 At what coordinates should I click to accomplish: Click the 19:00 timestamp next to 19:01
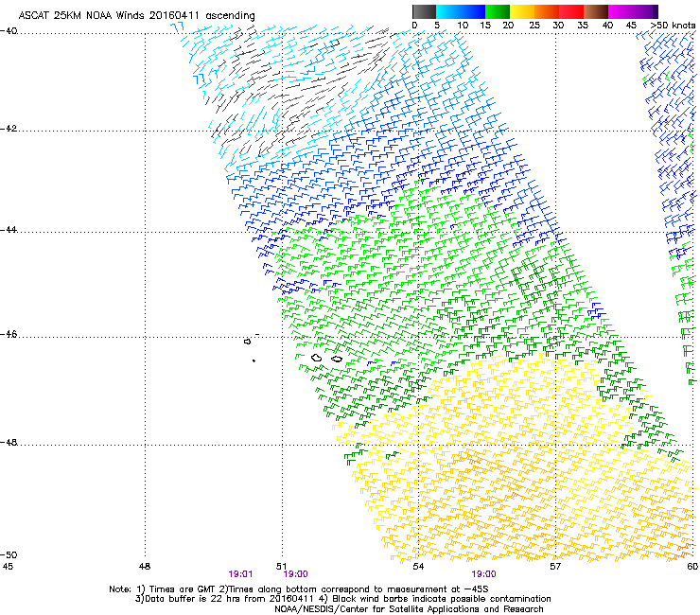(x=295, y=574)
